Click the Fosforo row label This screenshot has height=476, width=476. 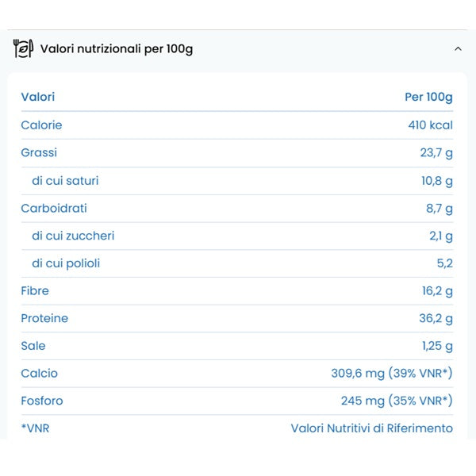click(42, 401)
